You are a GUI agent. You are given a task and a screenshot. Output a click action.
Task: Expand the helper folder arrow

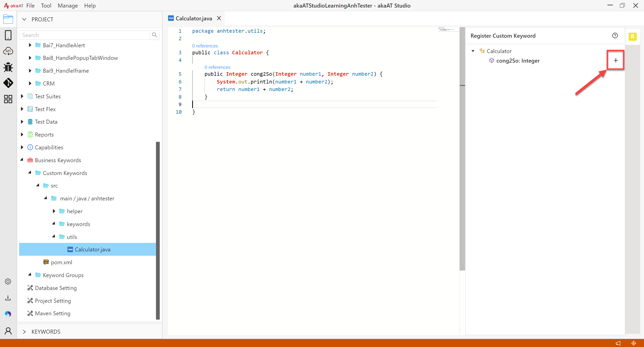coord(54,211)
